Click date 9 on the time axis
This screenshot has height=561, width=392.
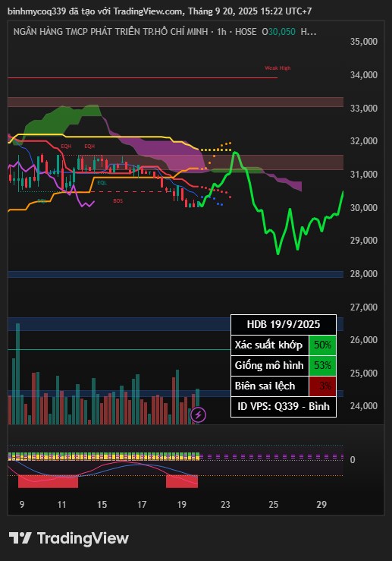[x=22, y=505]
